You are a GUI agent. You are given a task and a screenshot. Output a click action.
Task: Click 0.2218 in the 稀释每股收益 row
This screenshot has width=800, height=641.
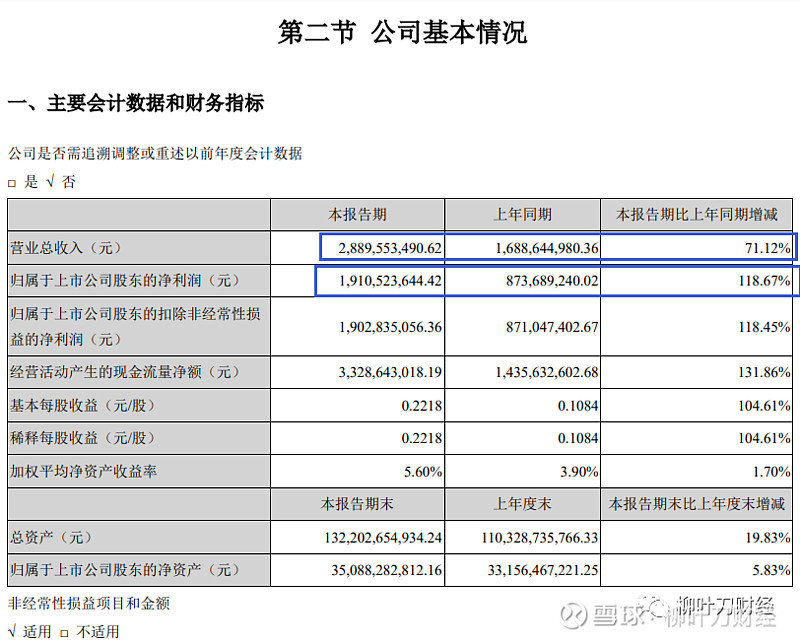point(422,438)
